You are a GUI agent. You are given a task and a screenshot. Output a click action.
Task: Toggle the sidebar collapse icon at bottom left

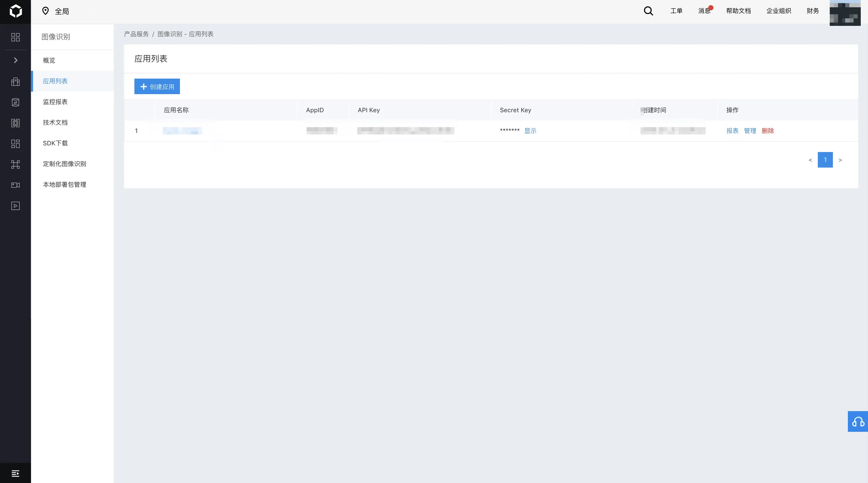pyautogui.click(x=15, y=473)
